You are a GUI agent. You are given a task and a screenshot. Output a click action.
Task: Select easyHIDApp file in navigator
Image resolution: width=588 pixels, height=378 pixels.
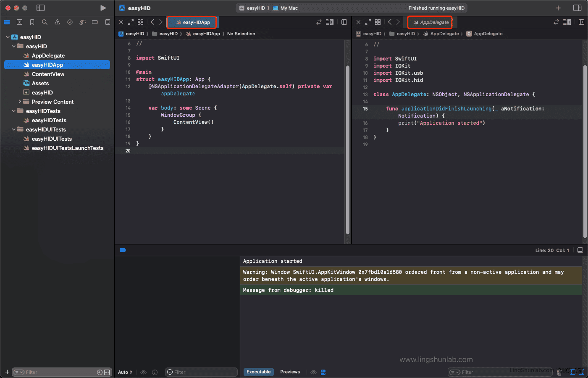tap(57, 65)
